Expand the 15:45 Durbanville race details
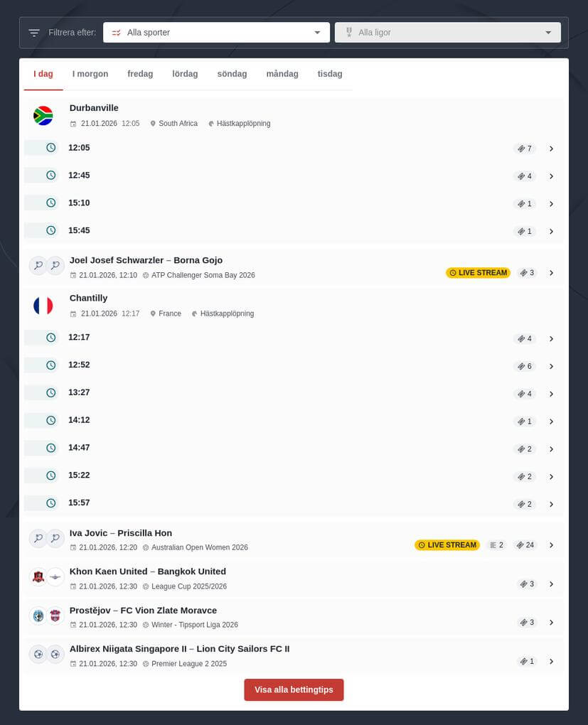Viewport: 588px width, 725px height. (x=552, y=231)
